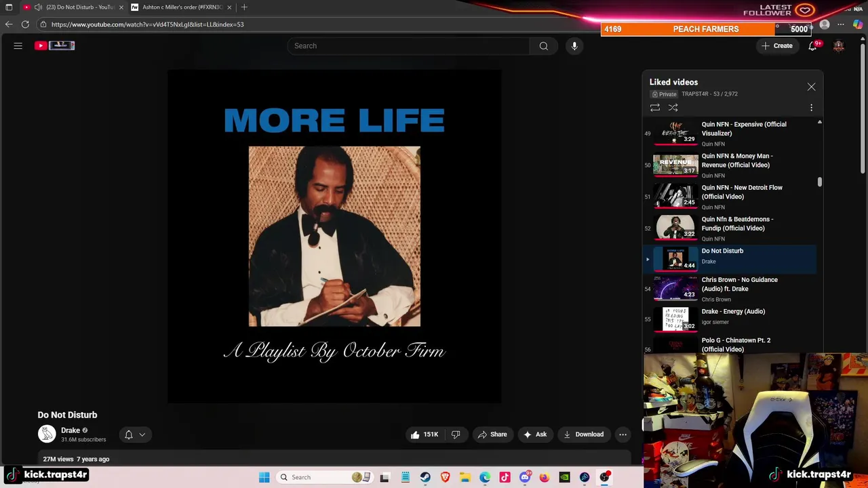
Task: Play Quin Nfn & Beatdemons - Fundip
Action: tap(731, 228)
